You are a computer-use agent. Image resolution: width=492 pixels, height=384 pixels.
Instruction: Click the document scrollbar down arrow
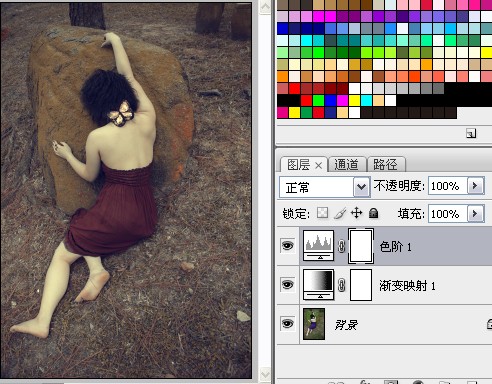tap(265, 374)
